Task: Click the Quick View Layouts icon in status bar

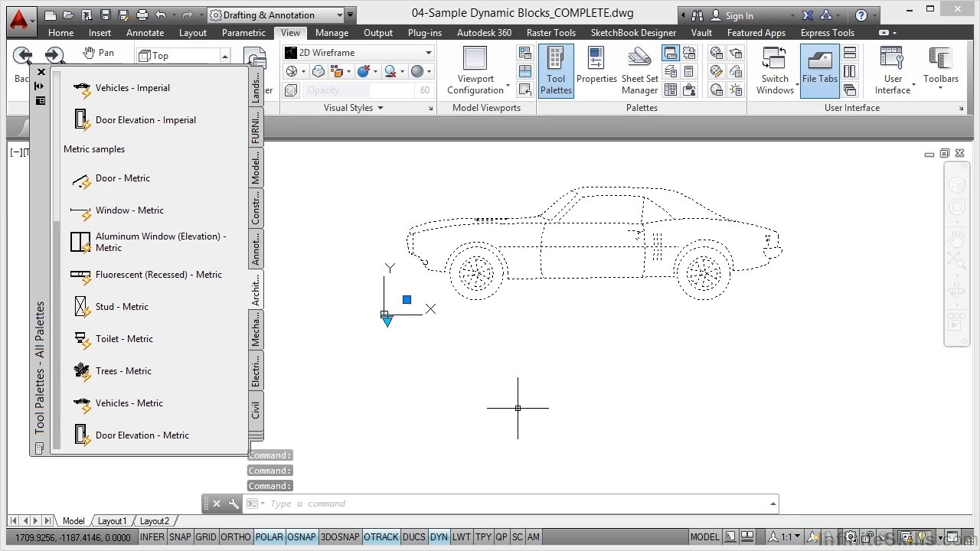Action: (x=747, y=537)
